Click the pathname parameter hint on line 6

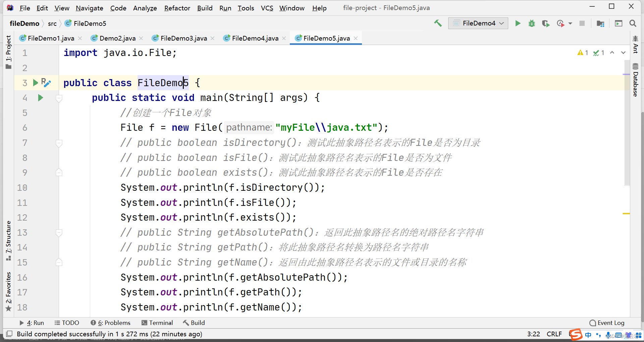(x=249, y=127)
